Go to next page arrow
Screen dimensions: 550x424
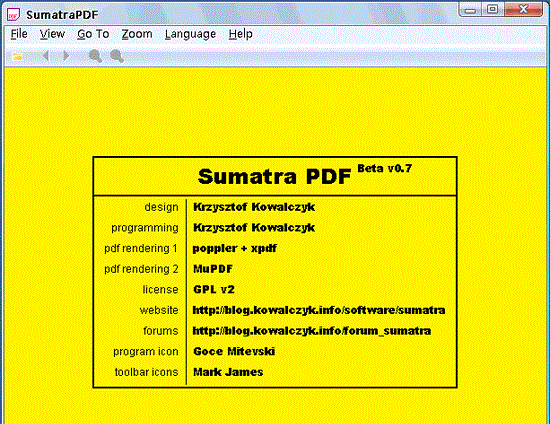click(66, 56)
